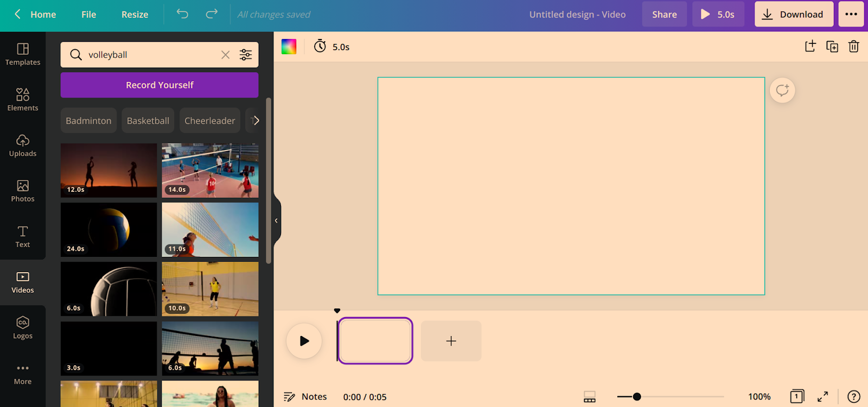This screenshot has width=868, height=407.
Task: Add a comment to the canvas
Action: [x=782, y=90]
